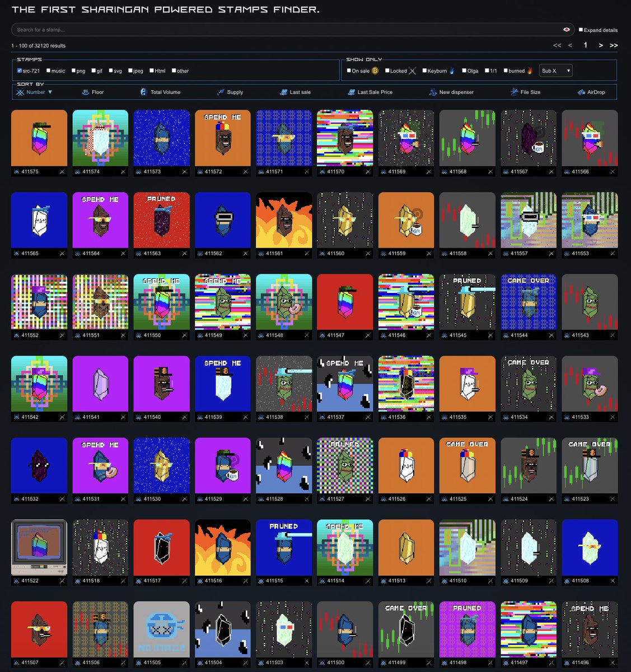
Task: Click the small stamp icon beside 411550
Action: [139, 335]
